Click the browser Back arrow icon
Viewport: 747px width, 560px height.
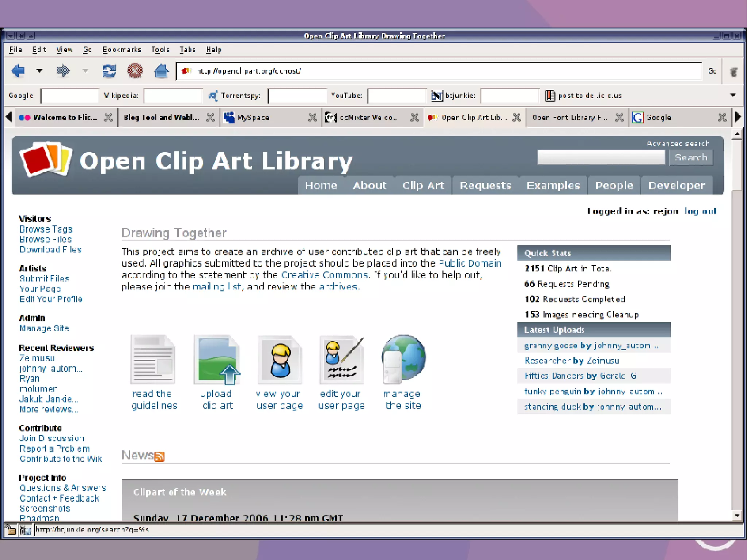coord(18,71)
